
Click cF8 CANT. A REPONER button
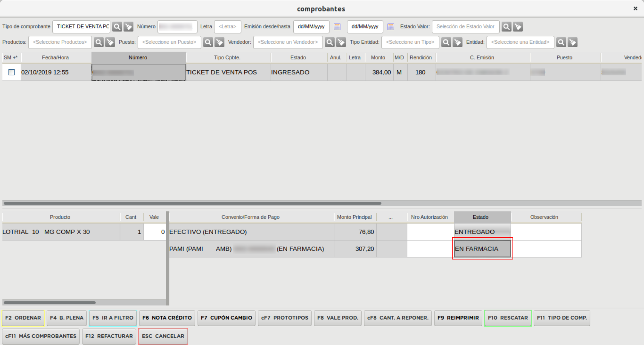(x=398, y=318)
